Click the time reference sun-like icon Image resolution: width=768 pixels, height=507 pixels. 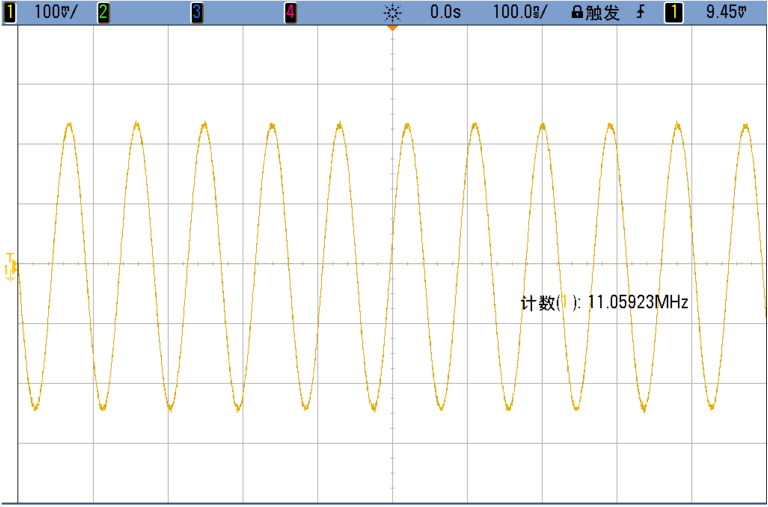[x=392, y=12]
